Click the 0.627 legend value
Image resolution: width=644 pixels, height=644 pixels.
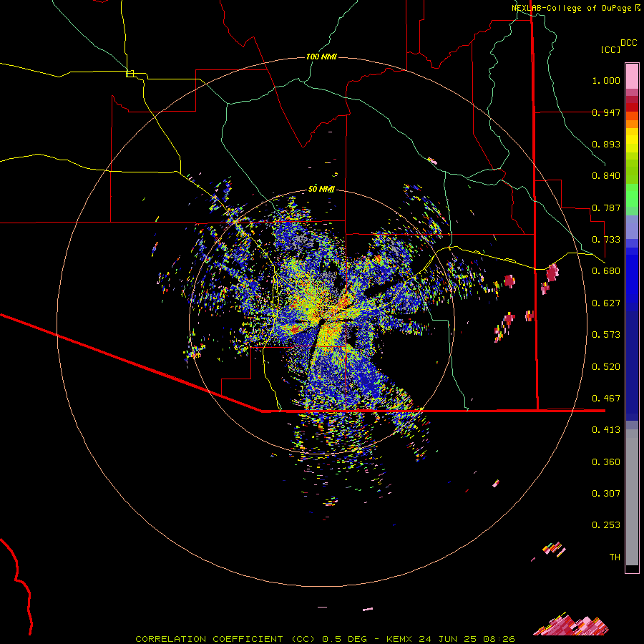(606, 303)
